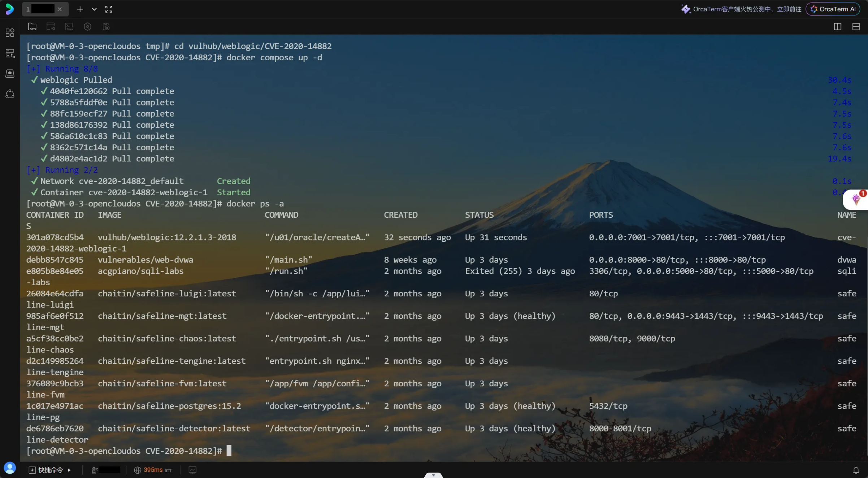Click the 'cd vulhub/weblogic/CVE-2020-14882' command
This screenshot has height=478, width=868.
[x=253, y=46]
